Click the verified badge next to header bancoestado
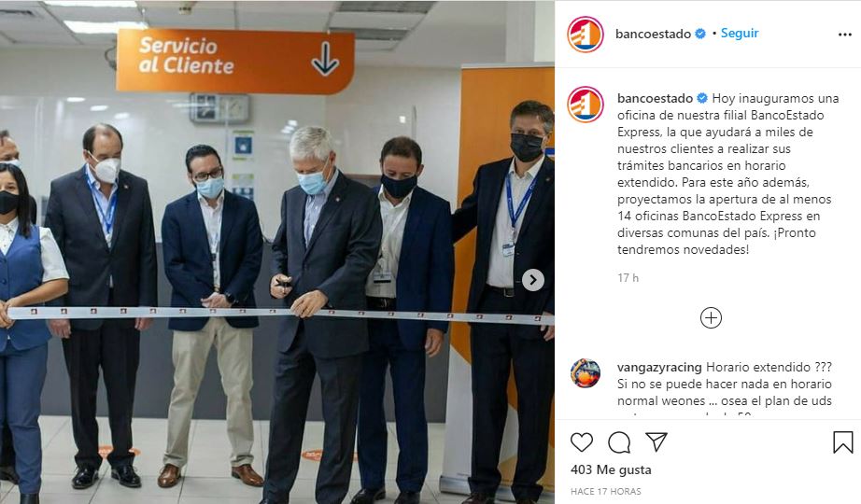861x504 pixels. point(700,34)
